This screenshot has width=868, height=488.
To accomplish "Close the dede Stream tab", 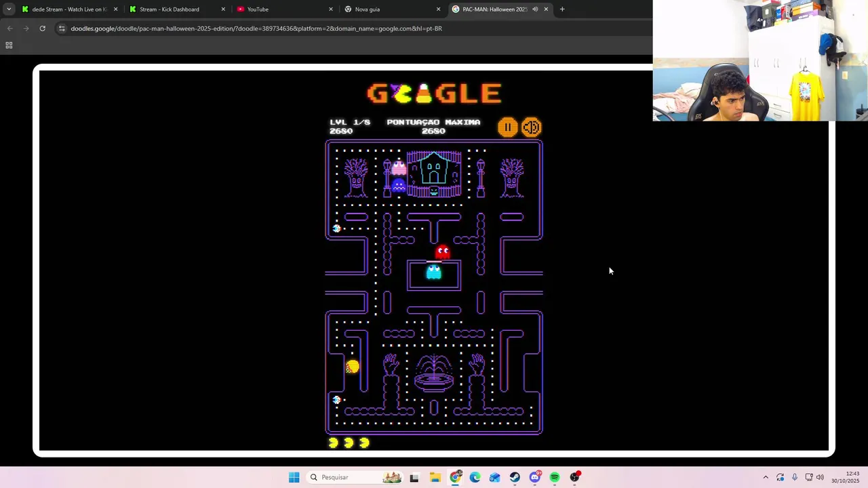I will (x=115, y=9).
